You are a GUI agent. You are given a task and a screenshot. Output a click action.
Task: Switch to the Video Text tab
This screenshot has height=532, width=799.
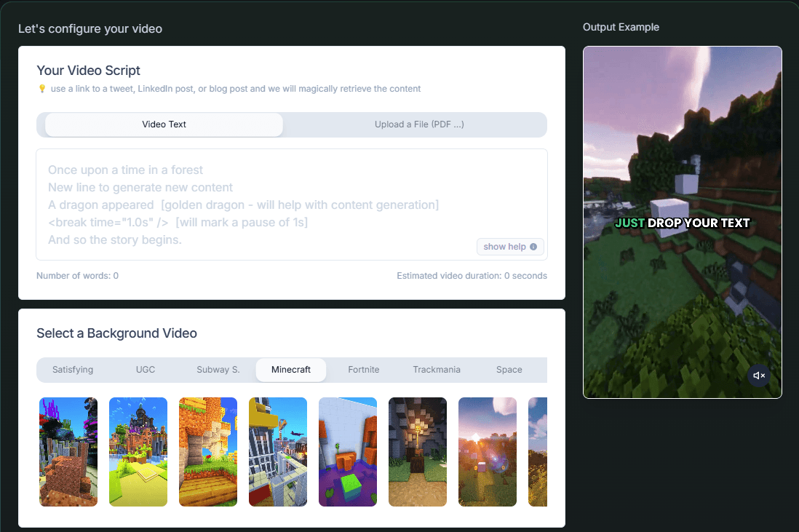pyautogui.click(x=164, y=124)
